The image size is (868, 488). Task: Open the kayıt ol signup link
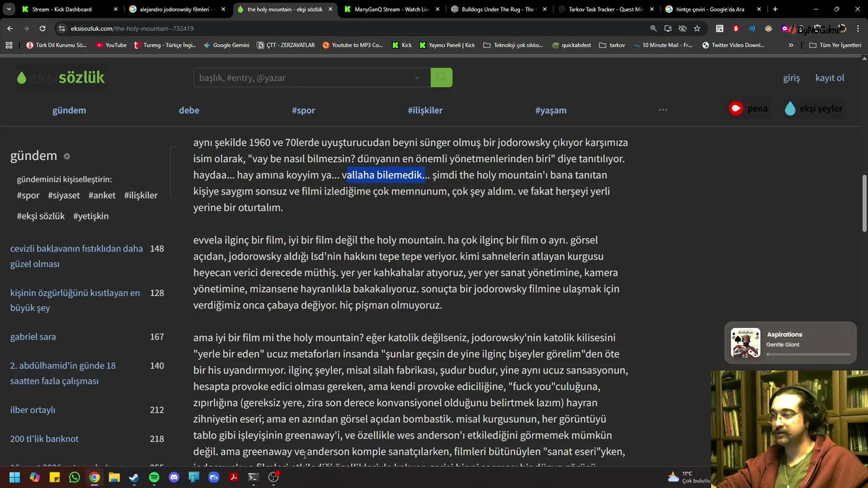coord(829,78)
